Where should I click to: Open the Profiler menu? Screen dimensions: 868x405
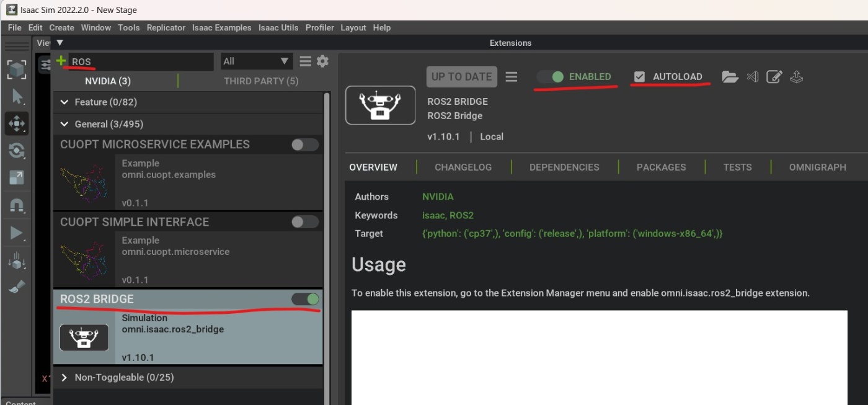tap(319, 28)
